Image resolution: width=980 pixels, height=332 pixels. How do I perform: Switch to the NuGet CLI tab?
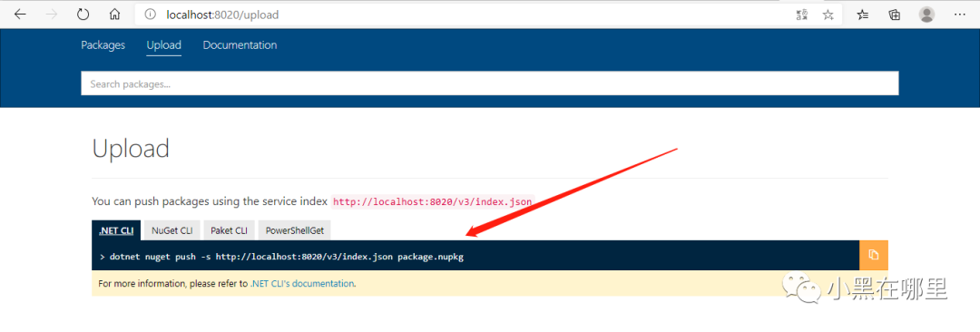click(x=171, y=230)
